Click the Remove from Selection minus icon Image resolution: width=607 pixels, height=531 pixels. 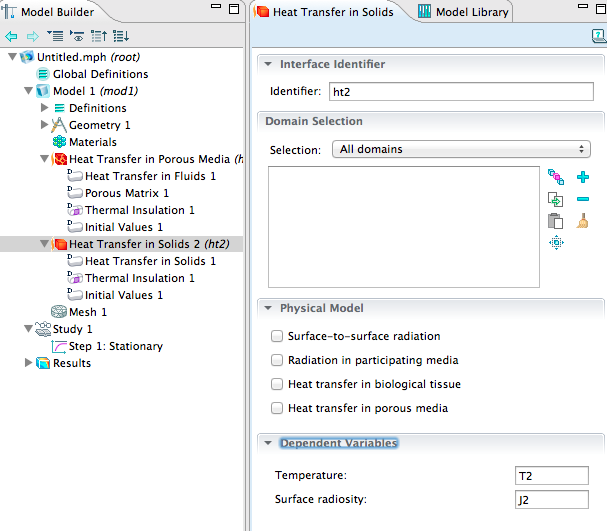click(583, 199)
